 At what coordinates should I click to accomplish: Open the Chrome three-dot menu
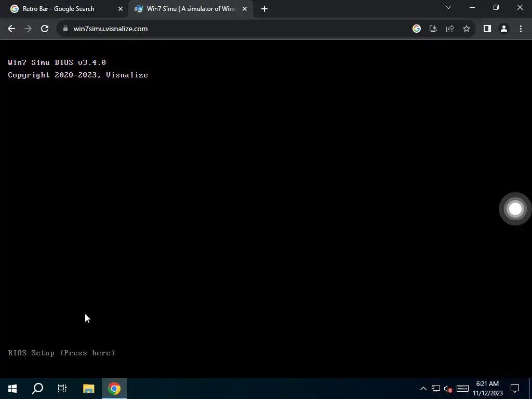(x=521, y=29)
